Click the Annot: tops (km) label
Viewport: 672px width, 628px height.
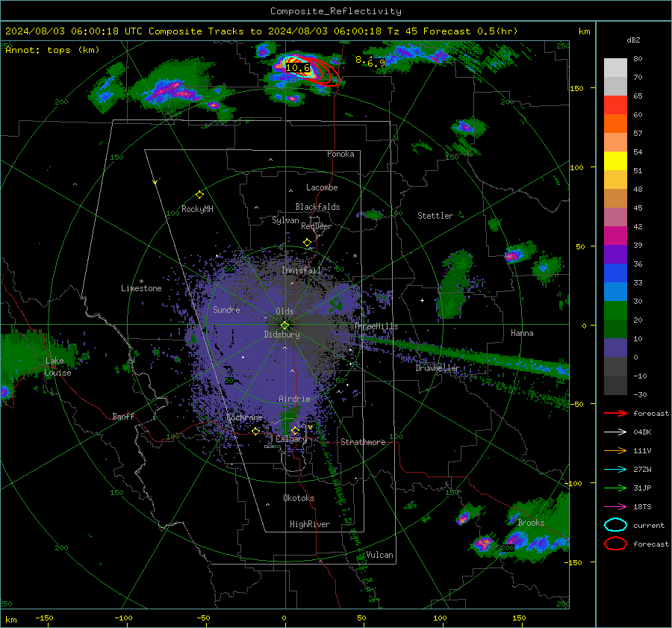pos(52,50)
